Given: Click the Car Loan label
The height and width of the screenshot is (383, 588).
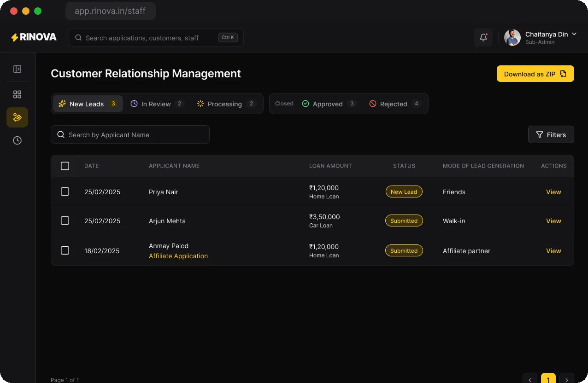Looking at the screenshot, I should tap(321, 226).
